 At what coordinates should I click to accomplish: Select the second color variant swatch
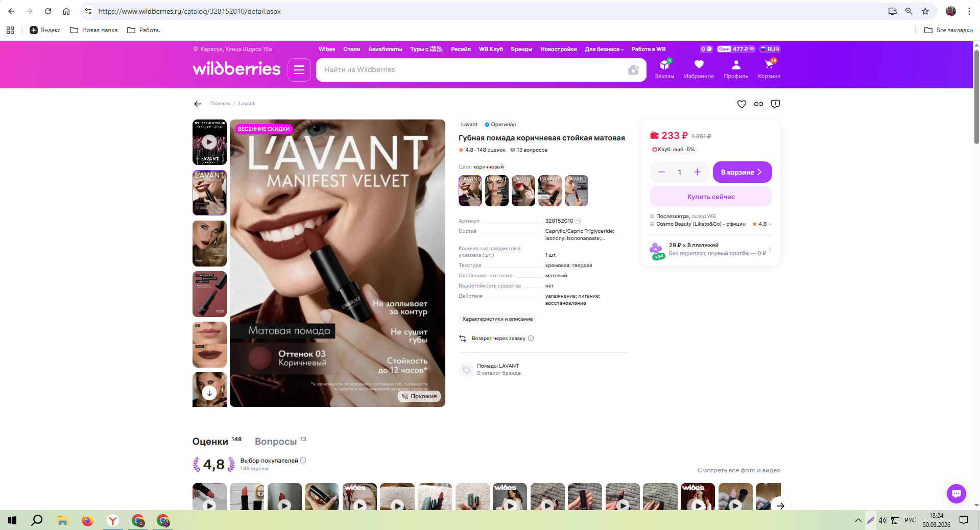(x=497, y=190)
